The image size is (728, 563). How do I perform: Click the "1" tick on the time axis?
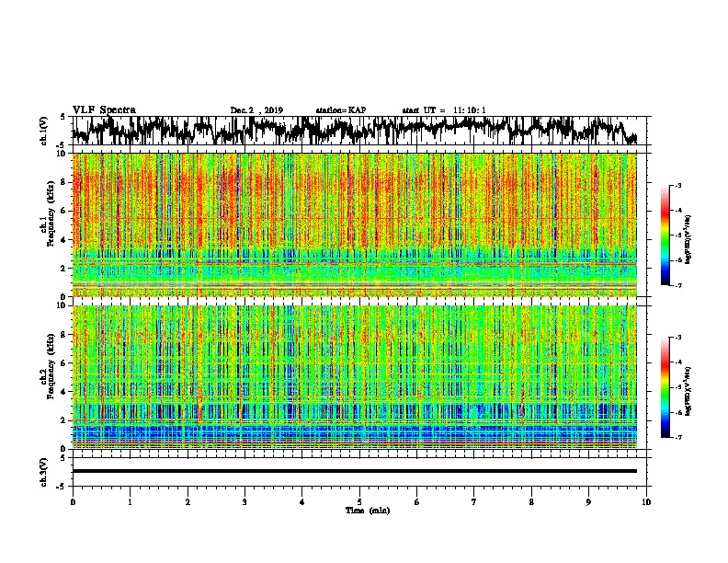pyautogui.click(x=130, y=502)
